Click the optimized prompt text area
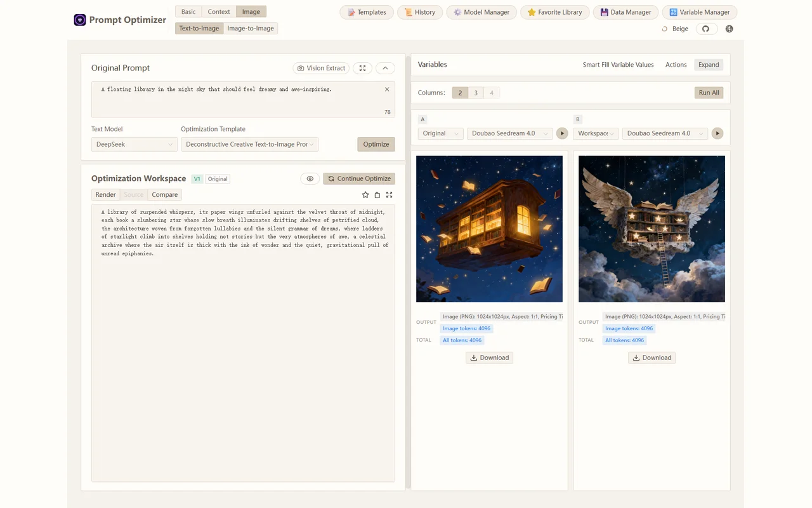This screenshot has width=812, height=508. [x=243, y=343]
